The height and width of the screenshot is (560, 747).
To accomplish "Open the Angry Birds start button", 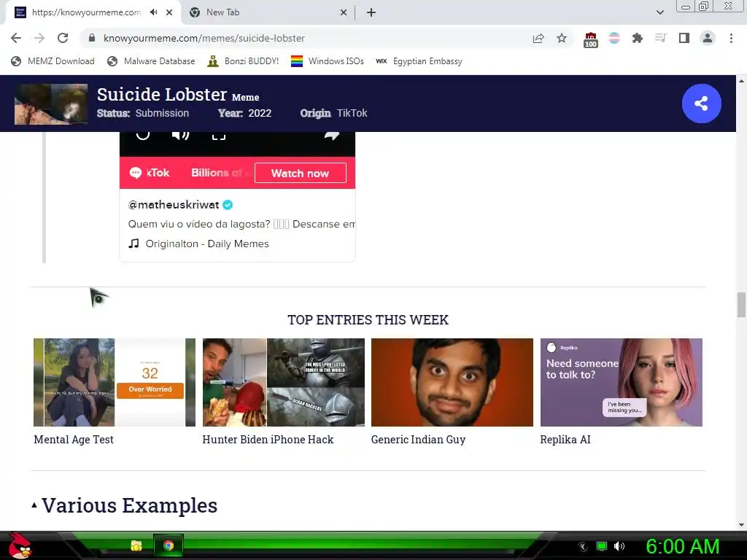I will pyautogui.click(x=19, y=545).
